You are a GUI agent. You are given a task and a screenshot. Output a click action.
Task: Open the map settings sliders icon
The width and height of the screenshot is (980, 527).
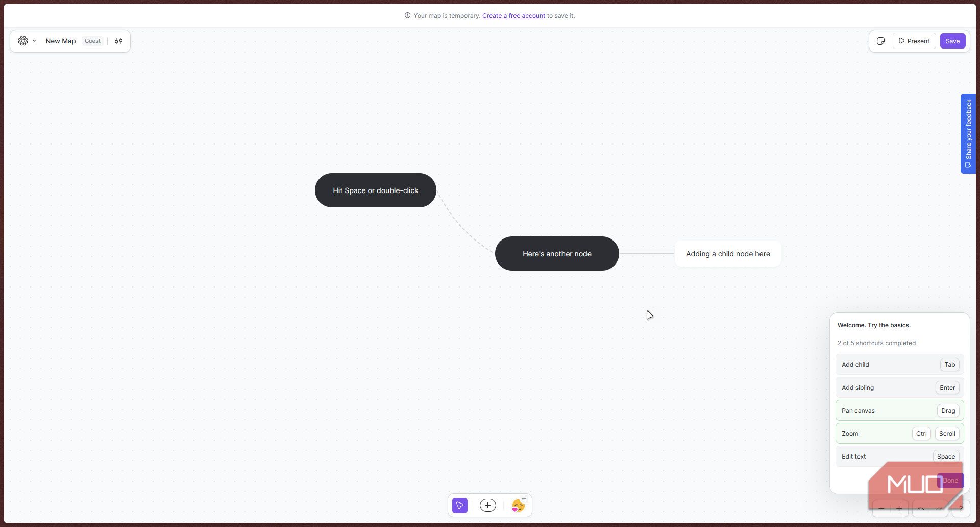click(x=118, y=41)
